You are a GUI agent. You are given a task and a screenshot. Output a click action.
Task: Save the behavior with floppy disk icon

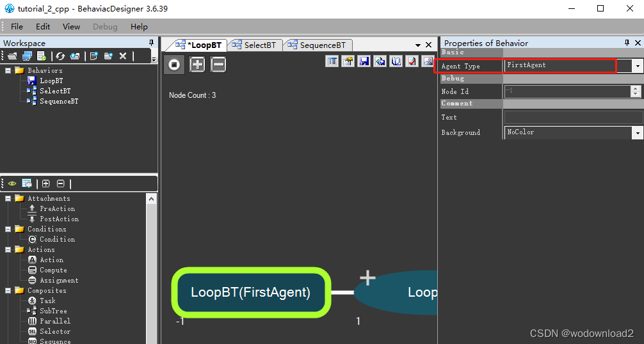click(364, 61)
